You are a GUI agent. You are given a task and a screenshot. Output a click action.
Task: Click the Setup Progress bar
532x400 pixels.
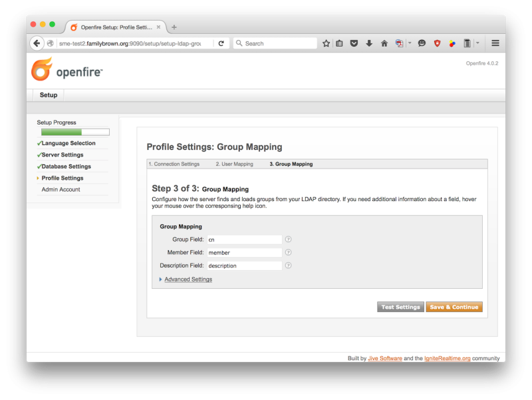[75, 132]
